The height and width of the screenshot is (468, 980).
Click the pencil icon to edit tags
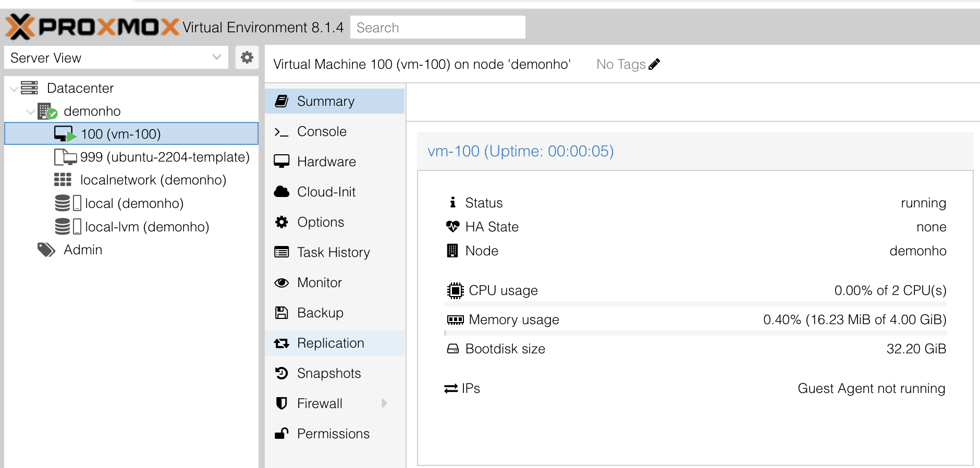tap(655, 64)
